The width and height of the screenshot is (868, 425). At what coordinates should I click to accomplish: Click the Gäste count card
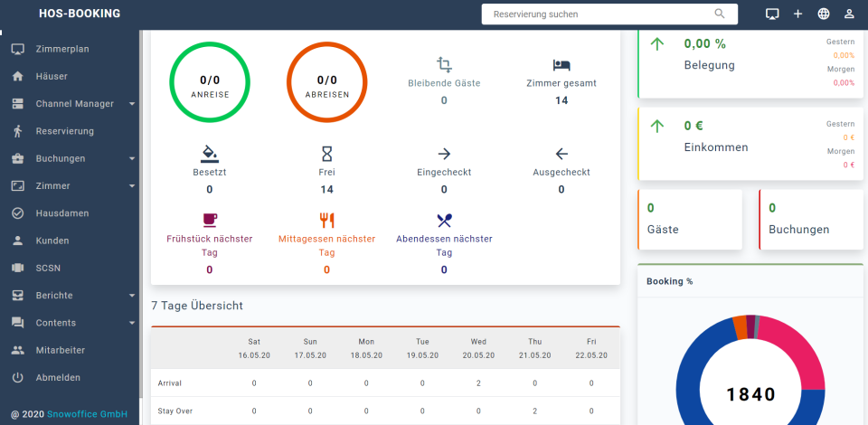click(690, 219)
